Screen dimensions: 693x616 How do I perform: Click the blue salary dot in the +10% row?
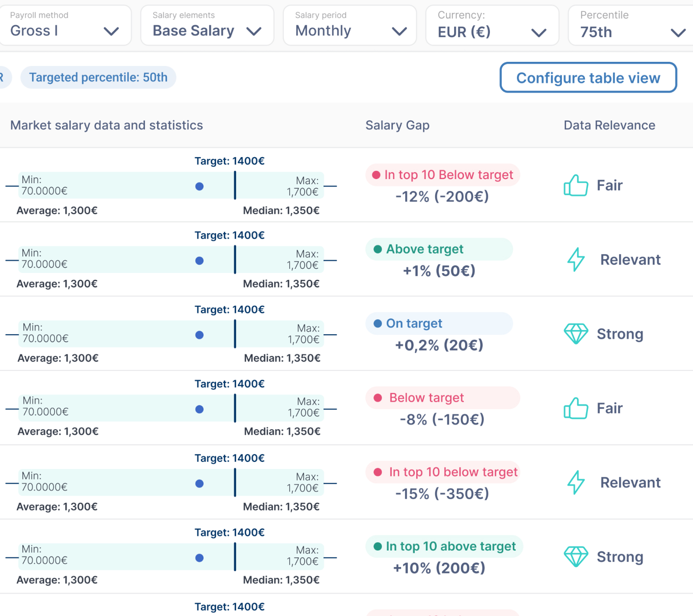199,558
